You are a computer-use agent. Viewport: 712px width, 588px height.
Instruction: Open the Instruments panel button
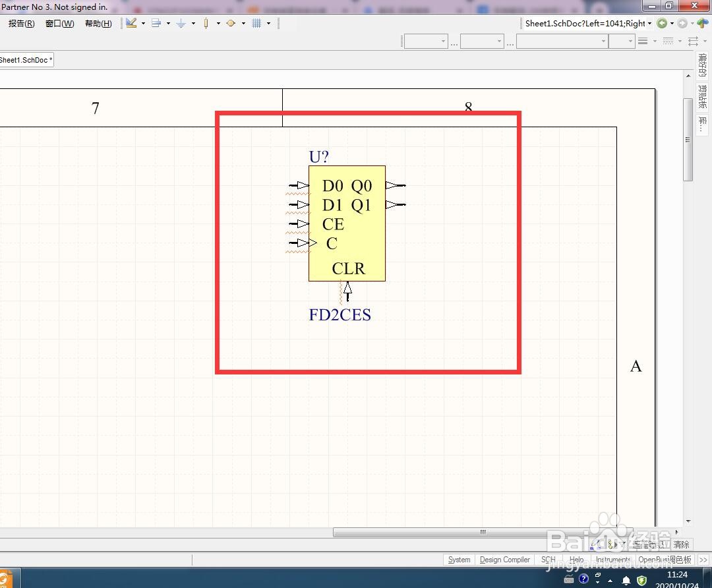click(613, 560)
